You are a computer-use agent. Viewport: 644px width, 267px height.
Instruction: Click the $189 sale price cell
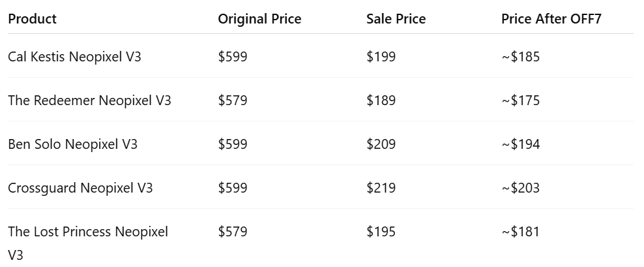click(381, 101)
